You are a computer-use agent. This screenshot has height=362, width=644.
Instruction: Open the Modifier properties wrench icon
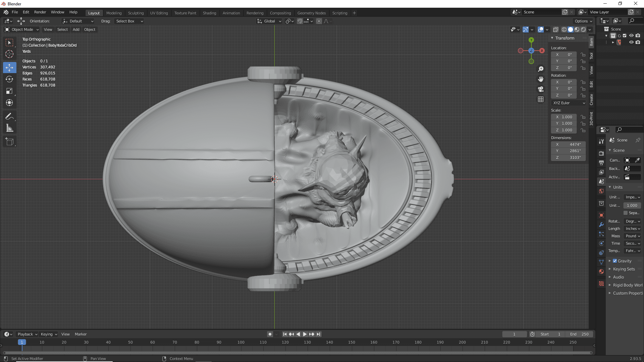tap(601, 225)
